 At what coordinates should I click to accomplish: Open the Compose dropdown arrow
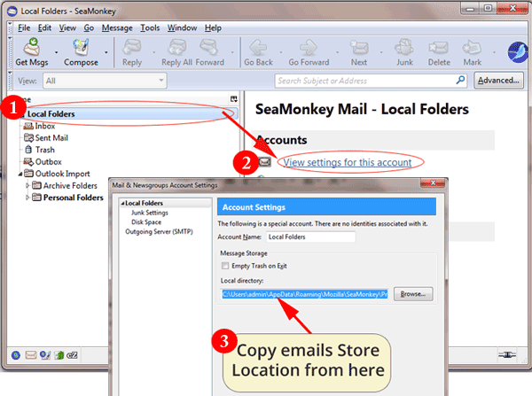coord(106,52)
